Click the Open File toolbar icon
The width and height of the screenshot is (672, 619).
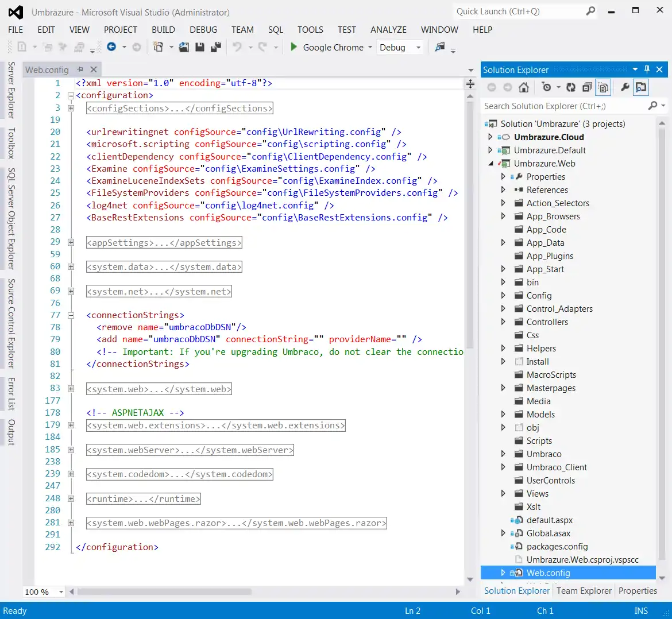click(184, 47)
